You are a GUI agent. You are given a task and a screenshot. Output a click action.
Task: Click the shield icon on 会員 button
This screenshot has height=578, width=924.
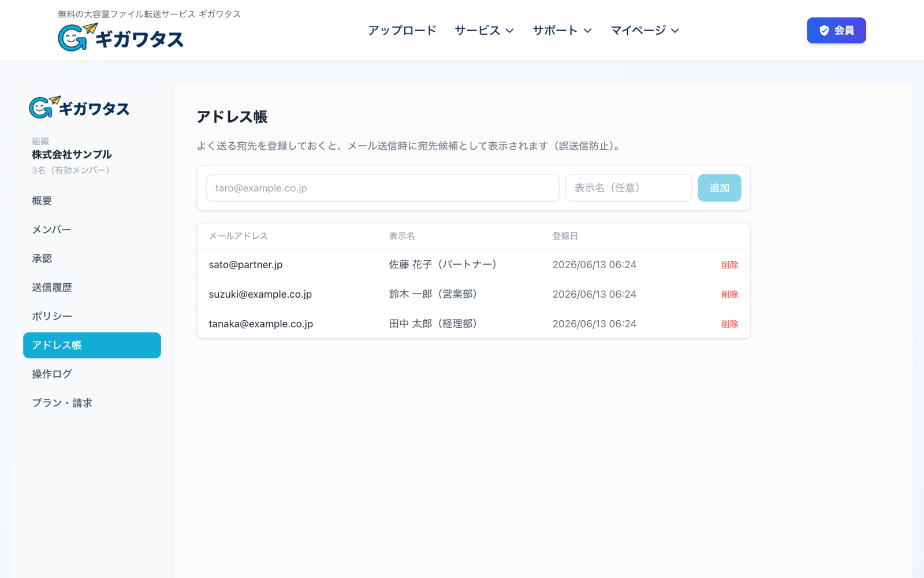[x=824, y=31]
